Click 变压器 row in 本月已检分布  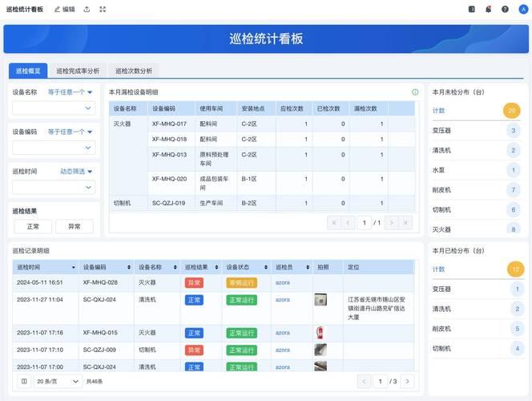pos(478,290)
